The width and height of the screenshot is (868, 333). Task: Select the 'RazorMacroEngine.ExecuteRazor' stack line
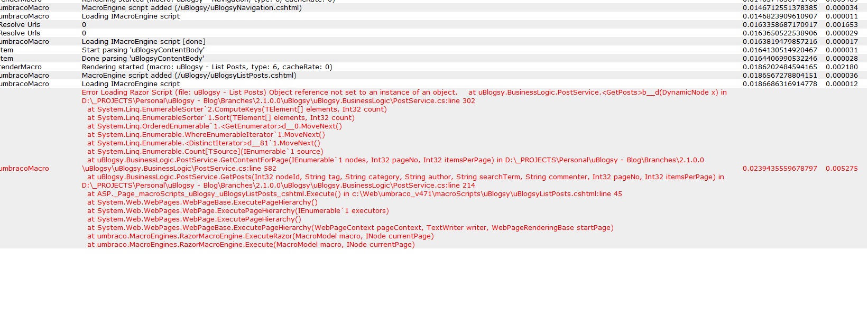tap(261, 236)
